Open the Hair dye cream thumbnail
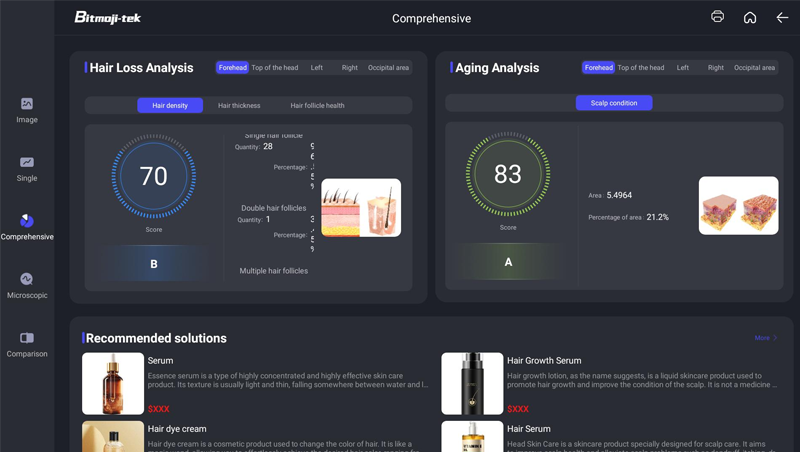 [113, 436]
